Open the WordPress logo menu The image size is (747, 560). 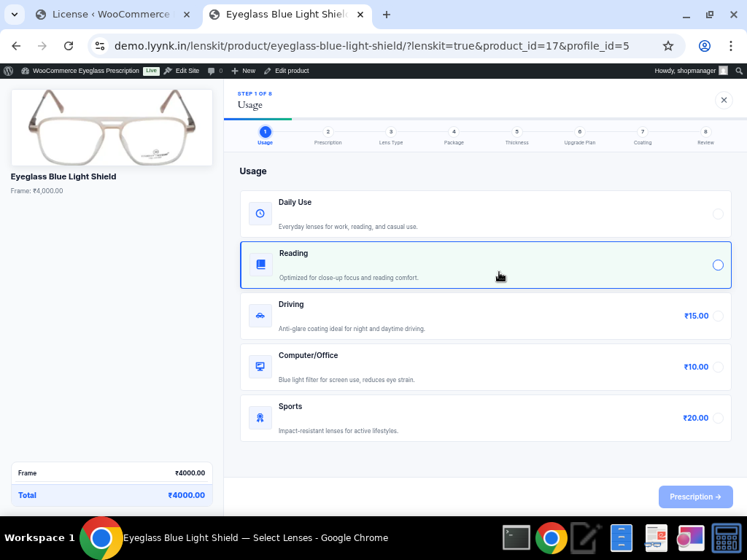9,71
